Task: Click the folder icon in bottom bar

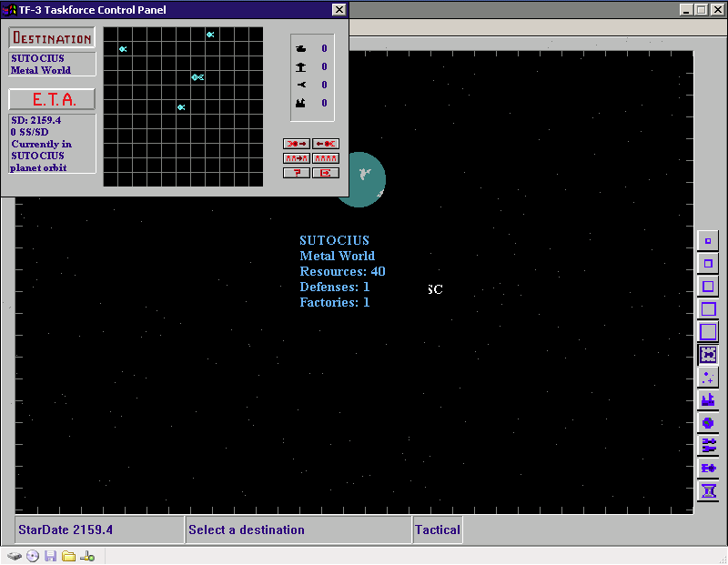Action: [69, 556]
